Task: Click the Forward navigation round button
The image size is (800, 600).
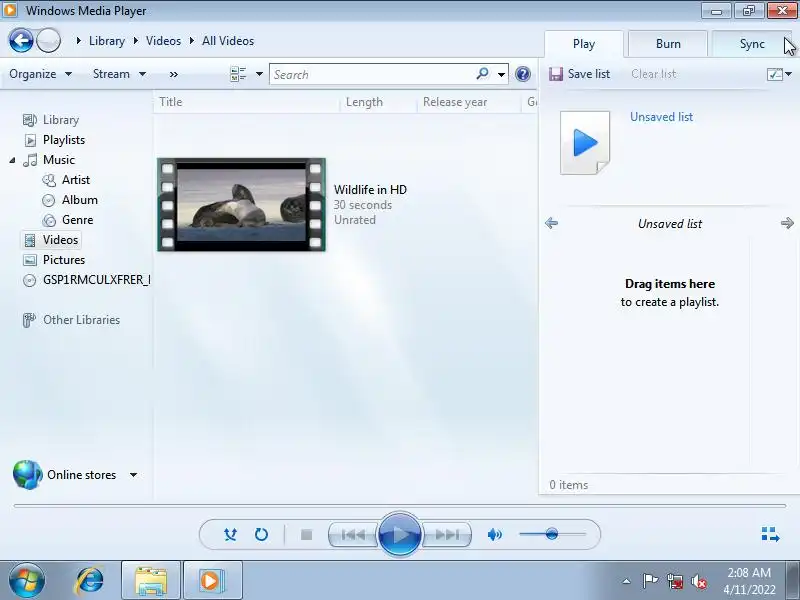Action: [48, 41]
